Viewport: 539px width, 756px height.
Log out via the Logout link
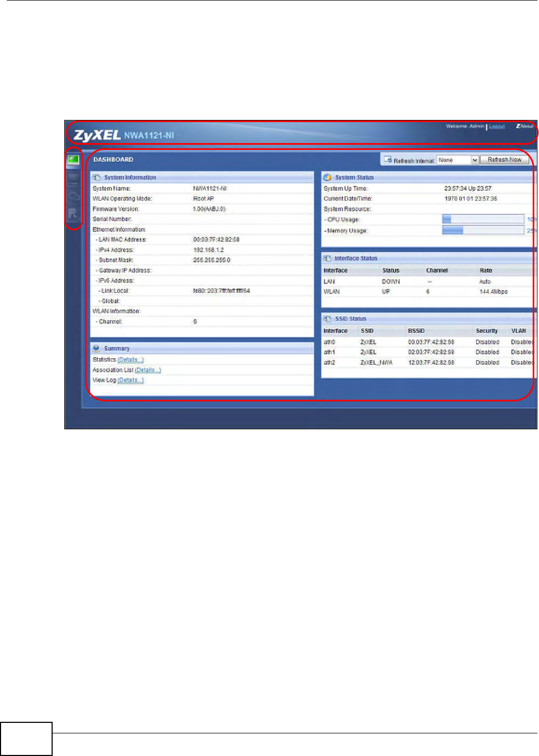tap(497, 127)
